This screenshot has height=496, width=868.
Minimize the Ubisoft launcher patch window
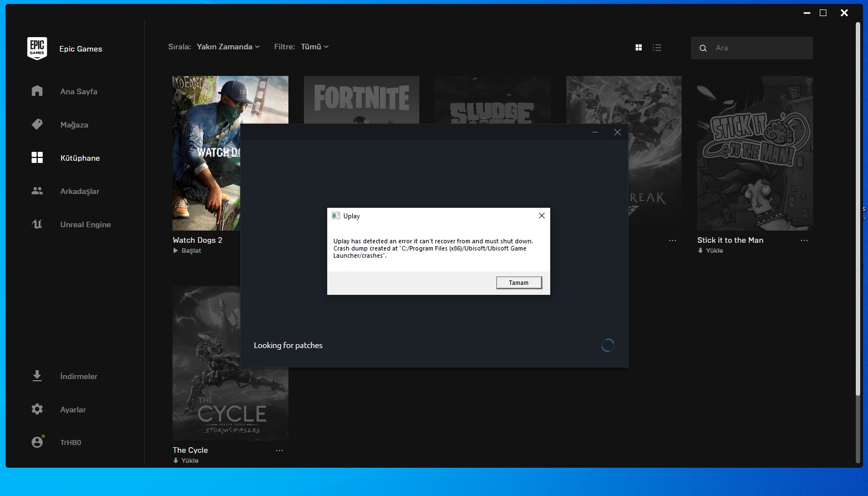click(595, 132)
